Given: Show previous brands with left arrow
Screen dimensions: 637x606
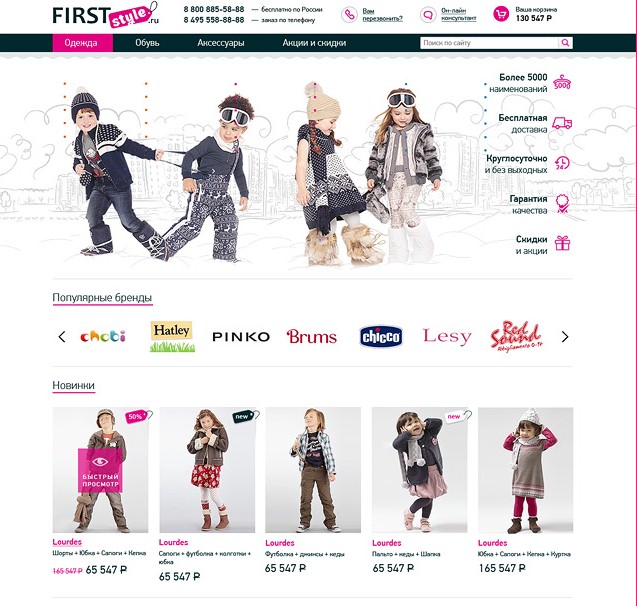Looking at the screenshot, I should click(62, 337).
